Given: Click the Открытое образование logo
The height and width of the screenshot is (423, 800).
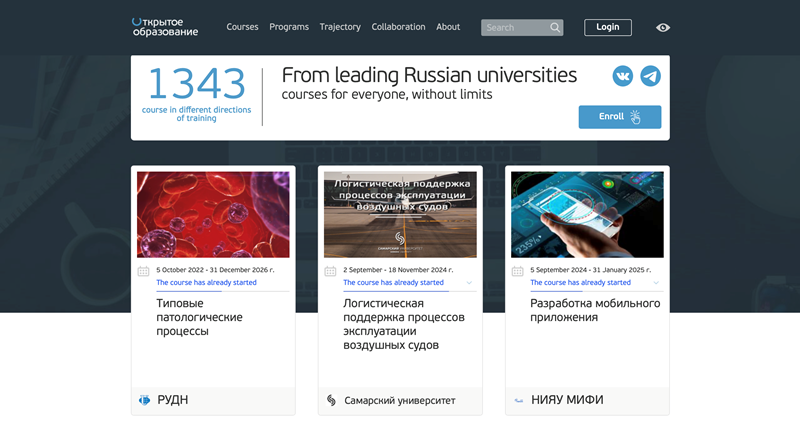Looking at the screenshot, I should coord(165,27).
